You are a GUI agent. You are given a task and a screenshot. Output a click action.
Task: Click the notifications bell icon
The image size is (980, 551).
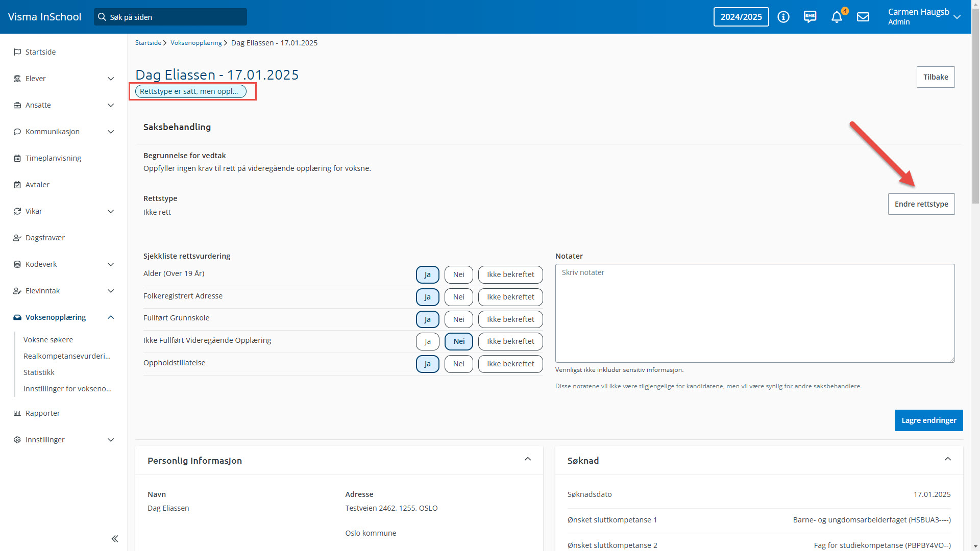click(x=836, y=17)
